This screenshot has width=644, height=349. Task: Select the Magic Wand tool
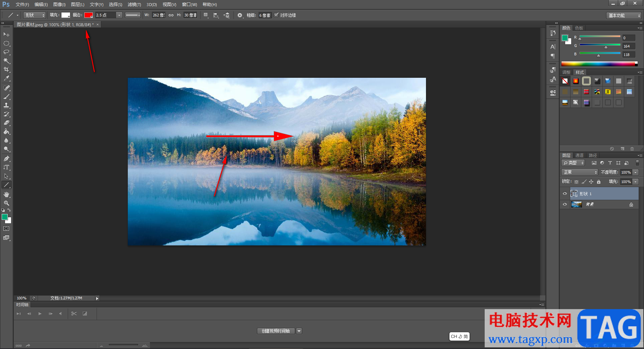[6, 61]
